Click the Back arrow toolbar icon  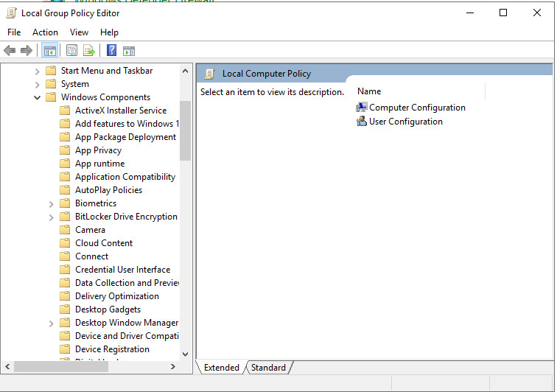click(10, 51)
